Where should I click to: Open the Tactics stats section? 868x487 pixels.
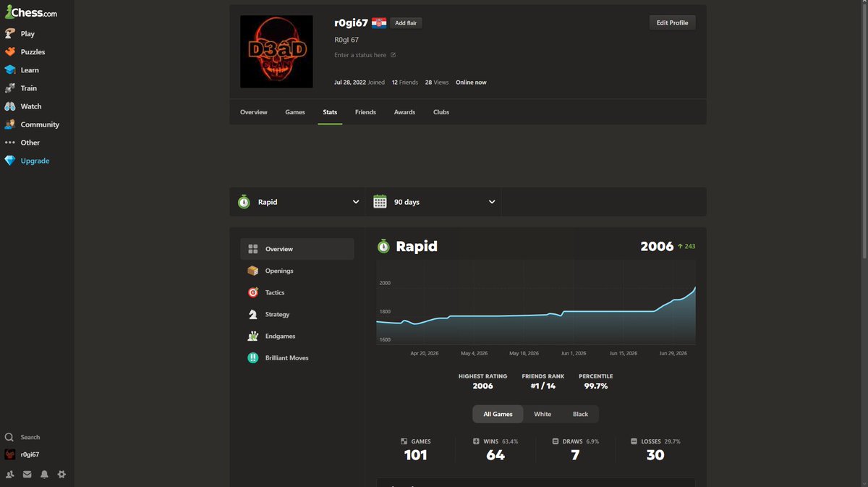297,292
